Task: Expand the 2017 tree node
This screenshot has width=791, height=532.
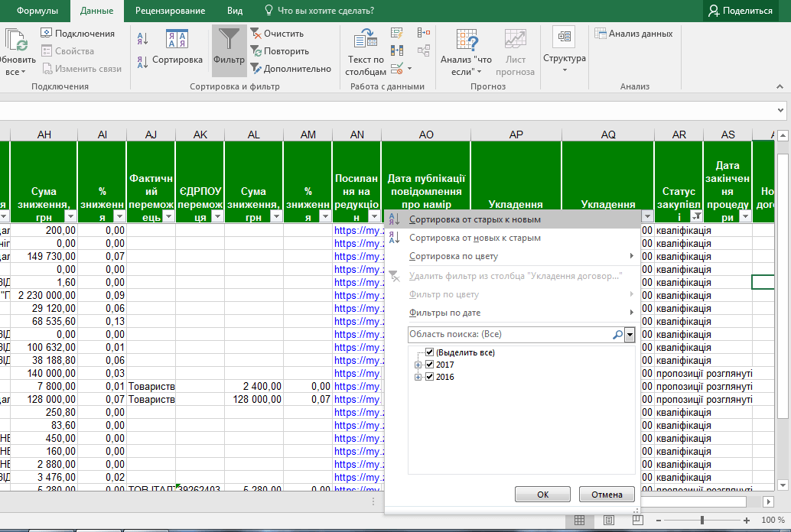Action: (418, 365)
